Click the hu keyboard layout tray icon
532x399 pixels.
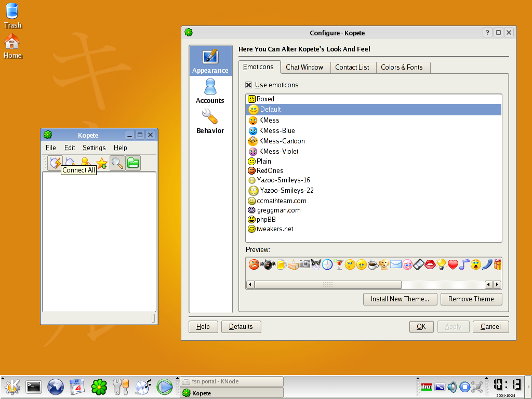tap(427, 387)
